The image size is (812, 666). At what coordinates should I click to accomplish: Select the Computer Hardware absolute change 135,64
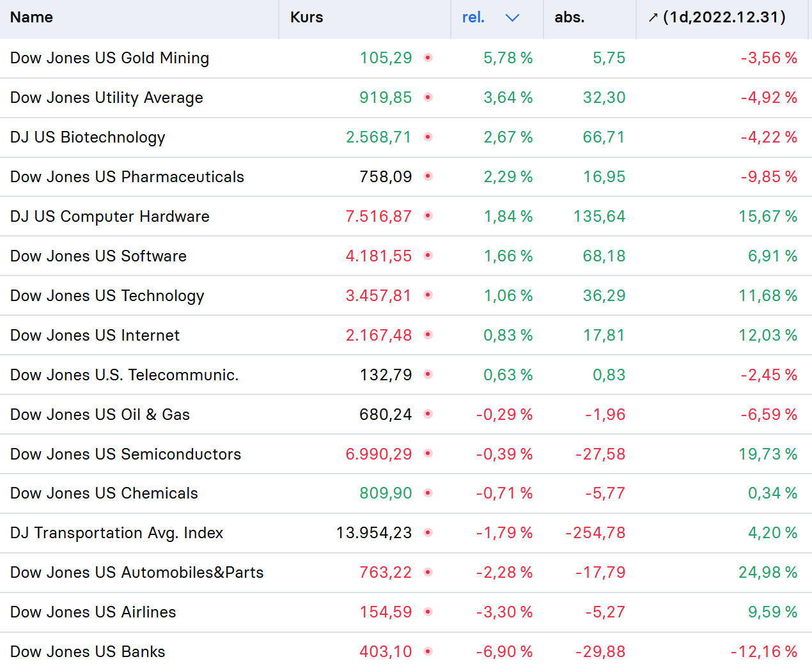(x=600, y=217)
